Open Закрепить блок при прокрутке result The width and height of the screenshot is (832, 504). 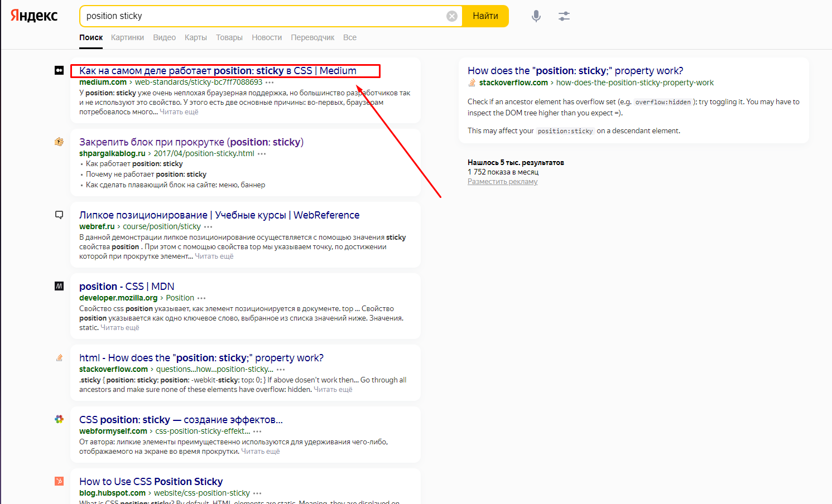[191, 142]
